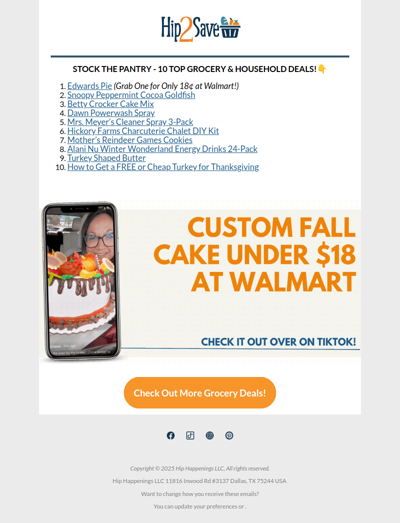Viewport: 400px width, 523px height.
Task: Open Turkey Shaped Butter link
Action: click(106, 158)
